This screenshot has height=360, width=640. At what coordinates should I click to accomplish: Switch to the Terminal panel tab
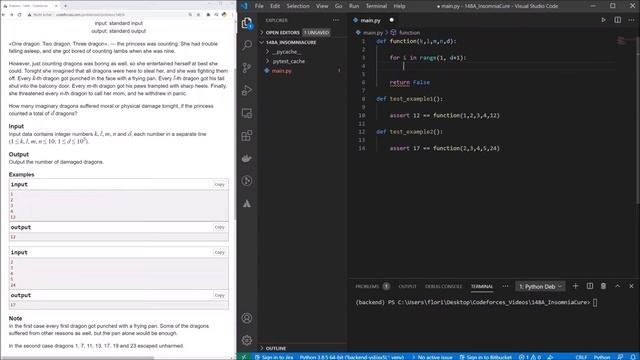point(482,287)
